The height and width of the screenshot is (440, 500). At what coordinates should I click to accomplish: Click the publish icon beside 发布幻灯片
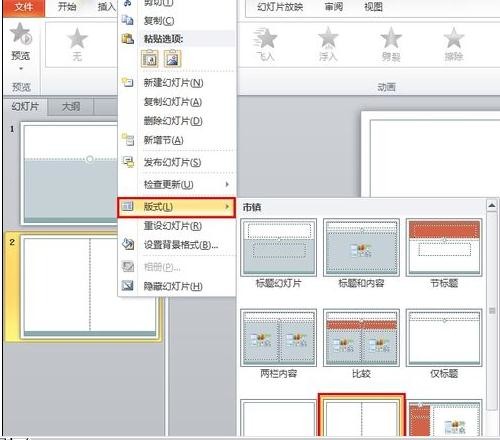pos(128,162)
